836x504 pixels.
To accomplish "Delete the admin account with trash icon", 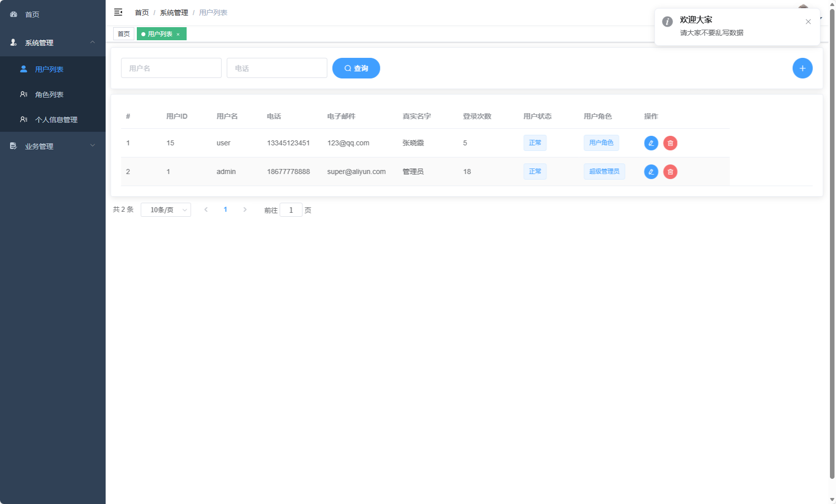I will (x=670, y=172).
